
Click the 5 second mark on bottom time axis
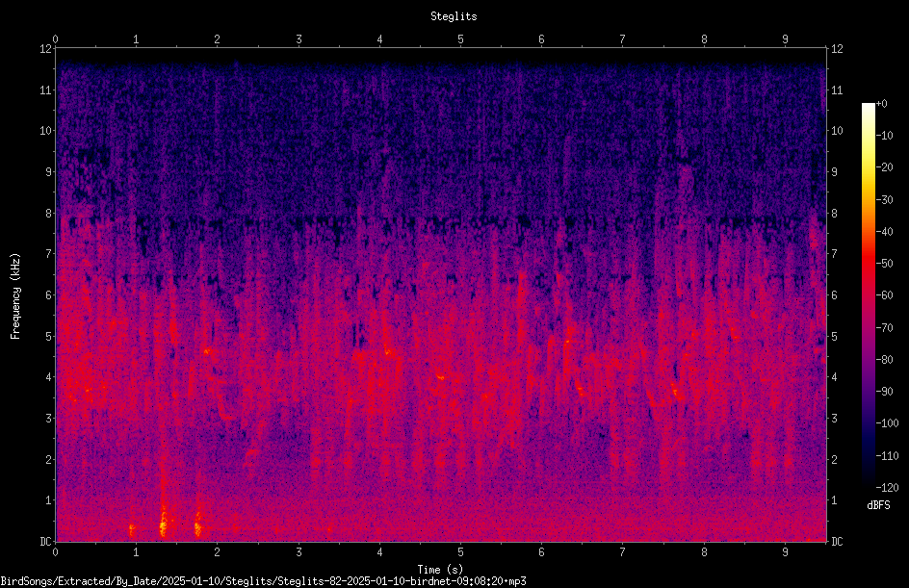[x=460, y=552]
